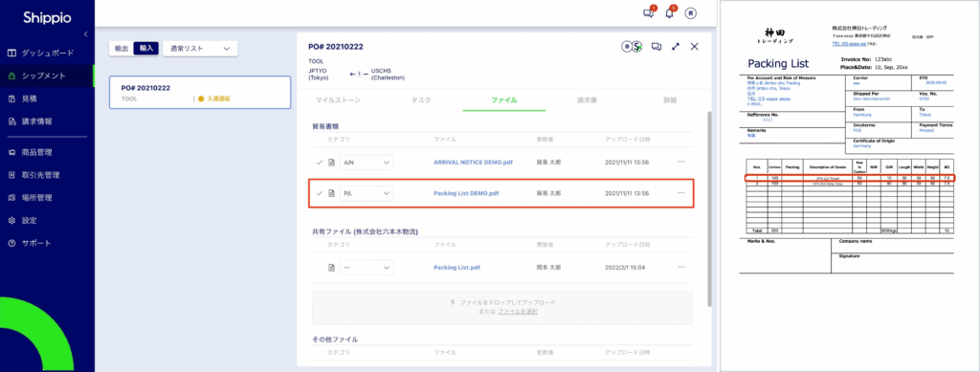This screenshot has width=980, height=372.
Task: Expand the PO panel to full screen
Action: point(675,47)
